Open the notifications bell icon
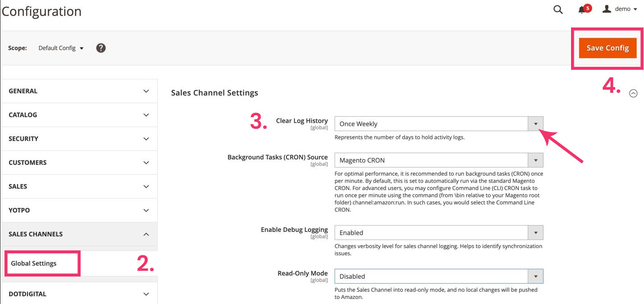Screen dimensions: 644x304 coord(582,9)
